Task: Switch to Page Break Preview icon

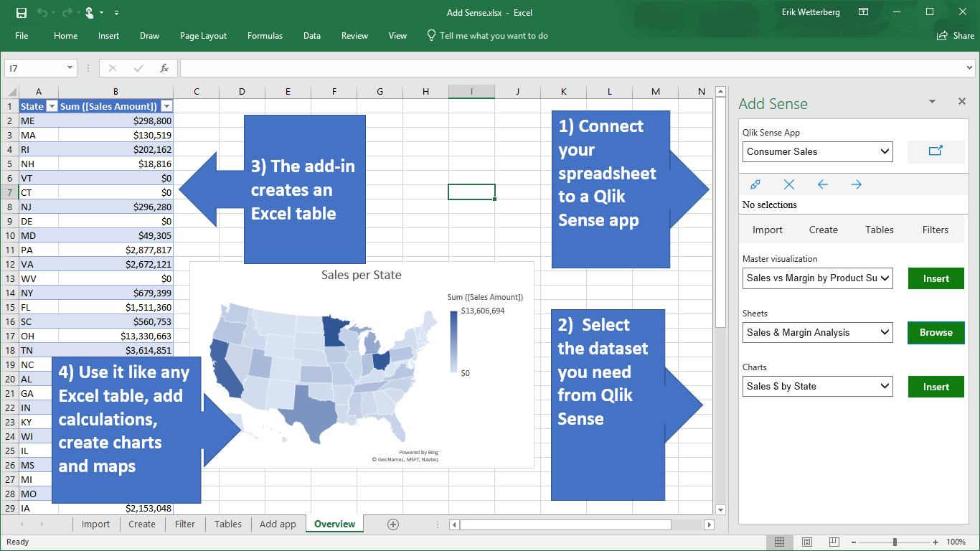Action: click(835, 542)
